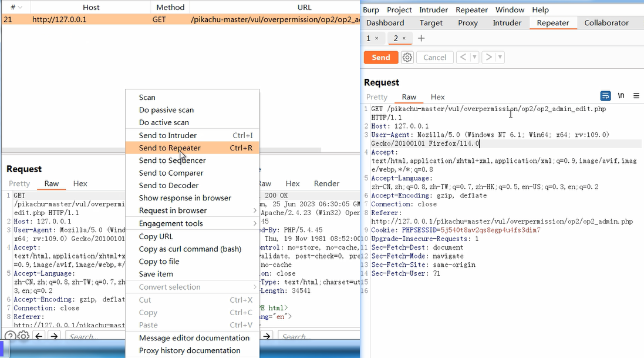Sort history by Host column header
Screen dimensions: 644x358
[x=91, y=7]
